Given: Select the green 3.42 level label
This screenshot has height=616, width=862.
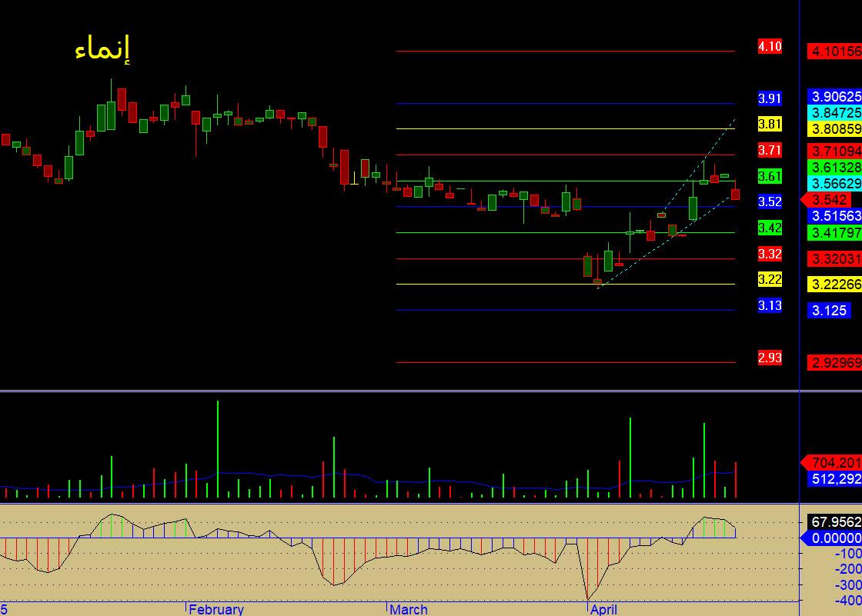Looking at the screenshot, I should (770, 228).
